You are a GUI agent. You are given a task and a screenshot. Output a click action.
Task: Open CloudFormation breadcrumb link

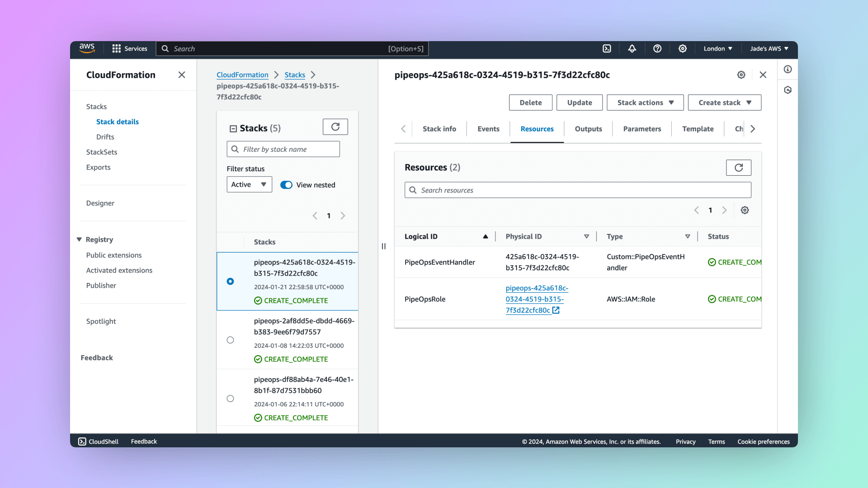click(242, 75)
